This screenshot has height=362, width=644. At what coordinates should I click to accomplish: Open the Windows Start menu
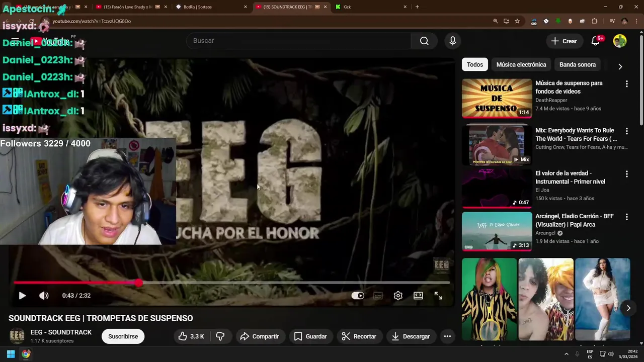tap(11, 354)
